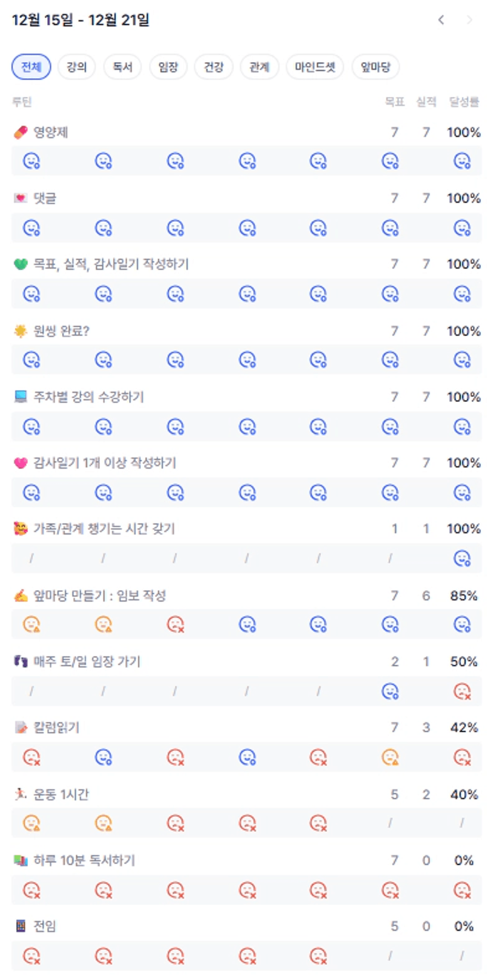
Task: Toggle the red failed face in 매주 토/일 임장 row
Action: click(462, 691)
